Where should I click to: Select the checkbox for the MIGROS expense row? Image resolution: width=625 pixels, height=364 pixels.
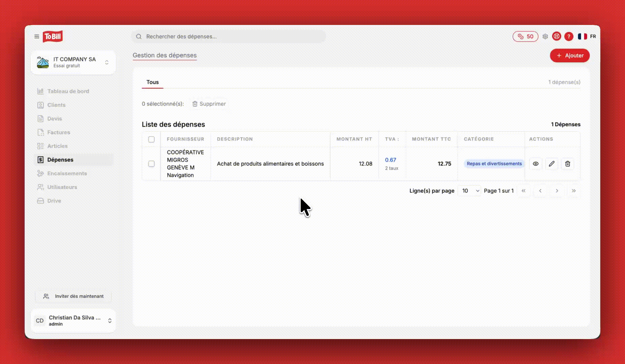click(151, 164)
